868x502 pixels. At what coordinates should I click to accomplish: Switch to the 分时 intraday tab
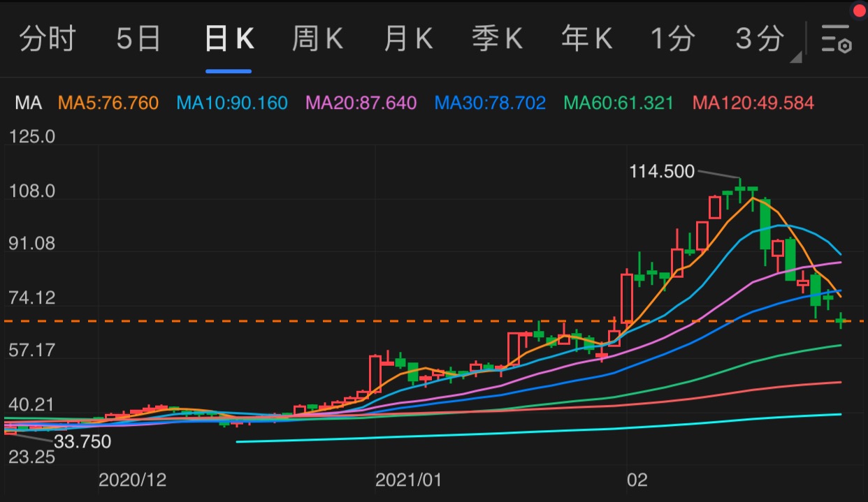click(48, 38)
